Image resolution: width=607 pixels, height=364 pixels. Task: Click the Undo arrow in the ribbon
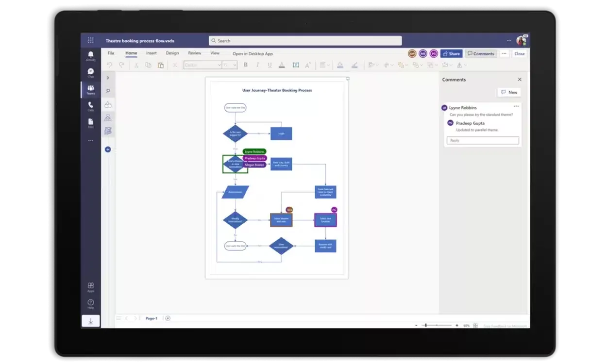click(x=110, y=65)
